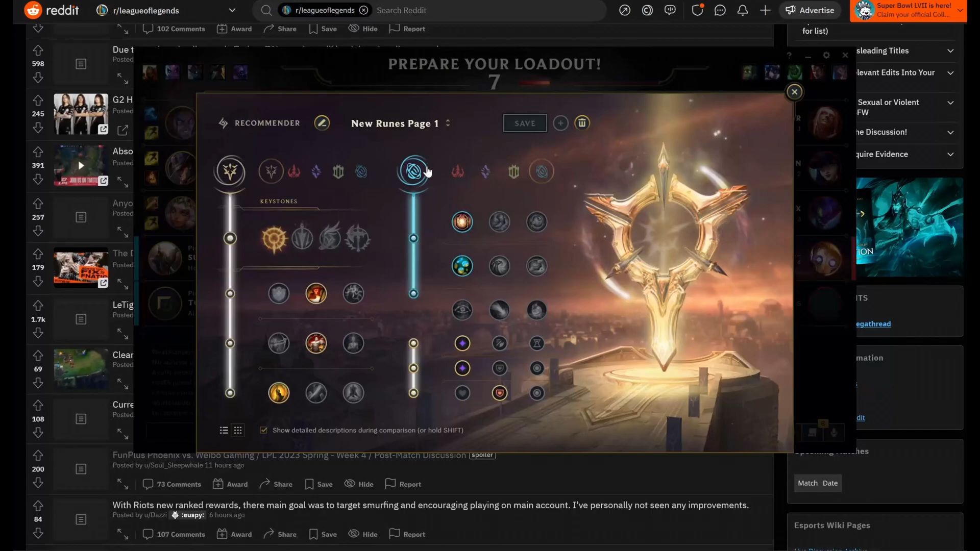This screenshot has width=980, height=551.
Task: Upvote the Reddit post scored 598
Action: point(38,50)
